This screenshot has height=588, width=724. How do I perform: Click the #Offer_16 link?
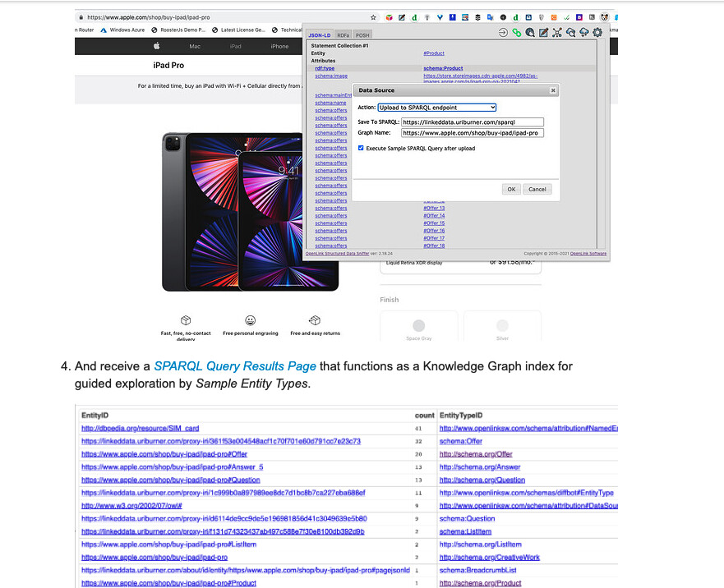[434, 231]
